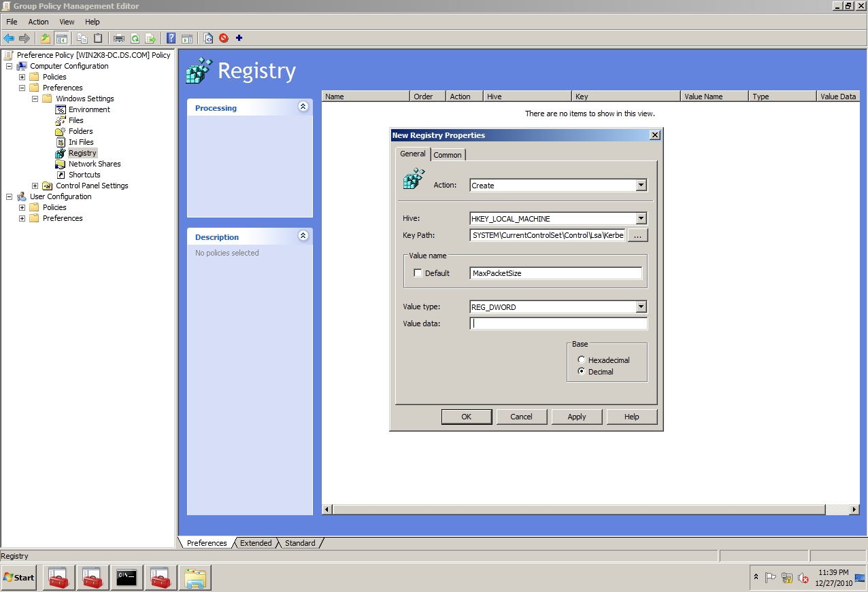Open the View menu
This screenshot has height=592, width=868.
pos(67,22)
